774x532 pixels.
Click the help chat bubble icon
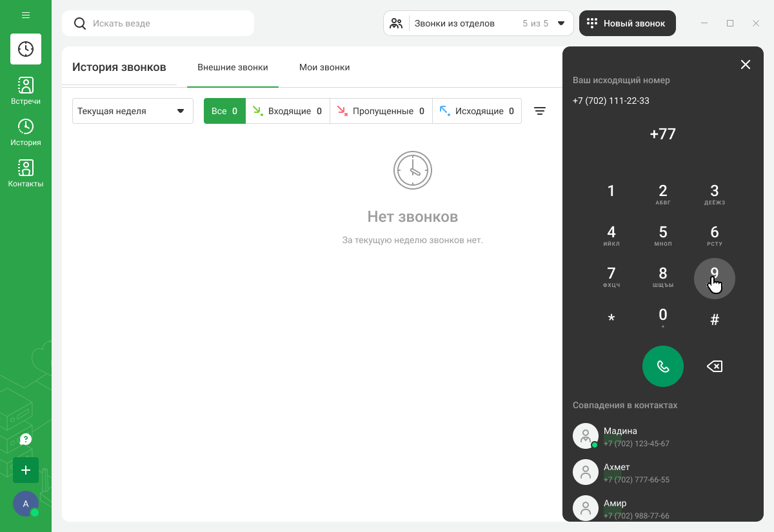(x=26, y=439)
